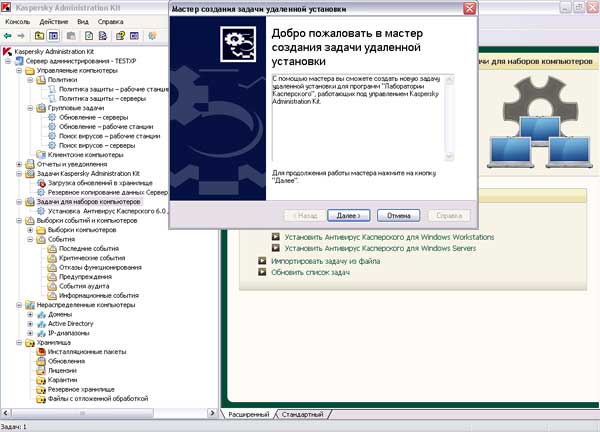Click the Домены network icon
600x432 pixels.
point(41,314)
